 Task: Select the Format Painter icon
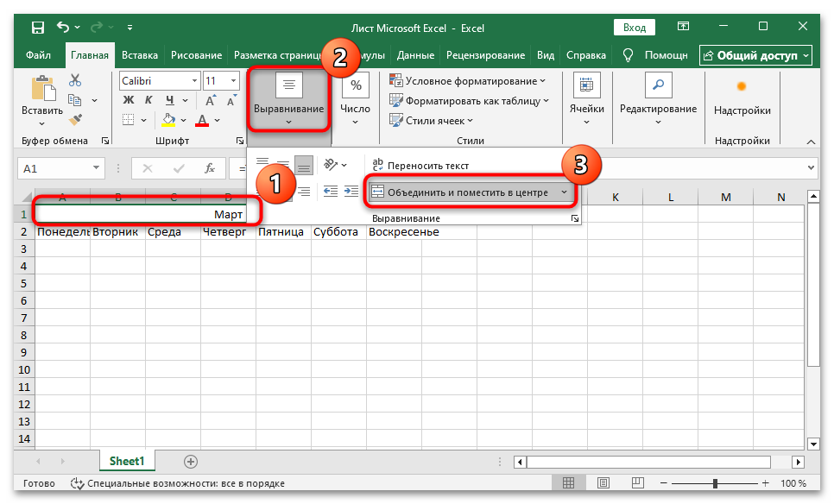coord(73,121)
